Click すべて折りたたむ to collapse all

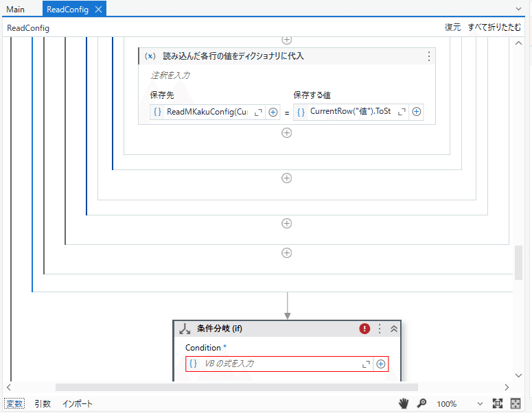[494, 27]
